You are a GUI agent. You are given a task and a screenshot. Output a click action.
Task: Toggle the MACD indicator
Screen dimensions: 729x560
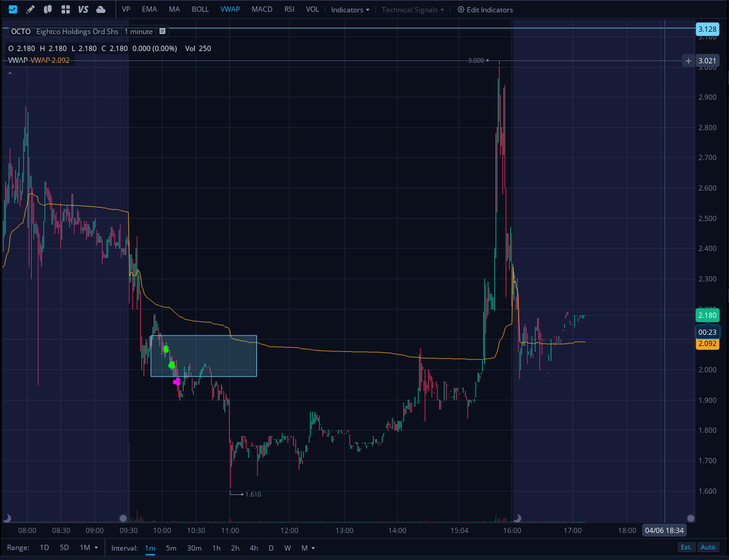(262, 10)
